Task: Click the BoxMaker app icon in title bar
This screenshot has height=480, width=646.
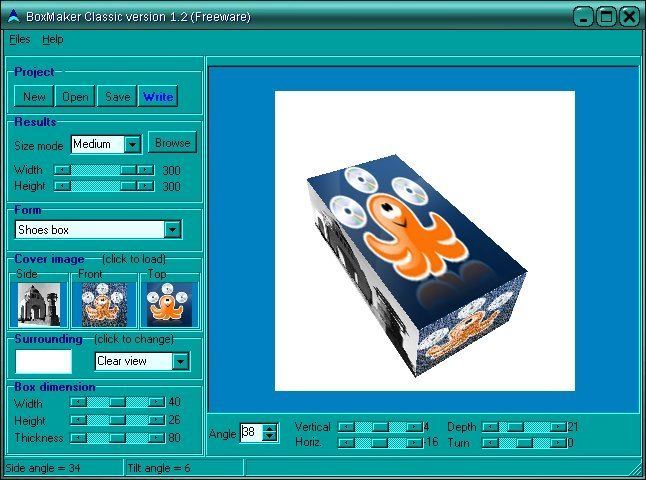Action: pyautogui.click(x=14, y=16)
